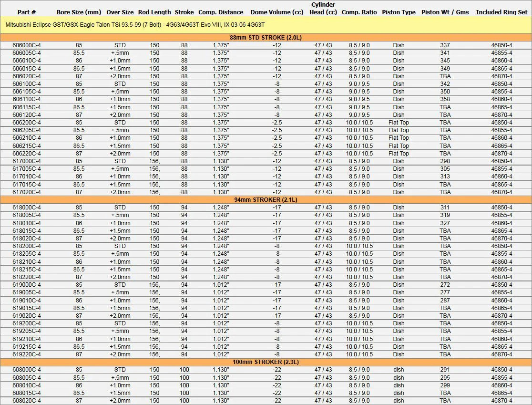This screenshot has width=532, height=405.
Task: Select part number 606200C-4
Action: click(x=27, y=123)
